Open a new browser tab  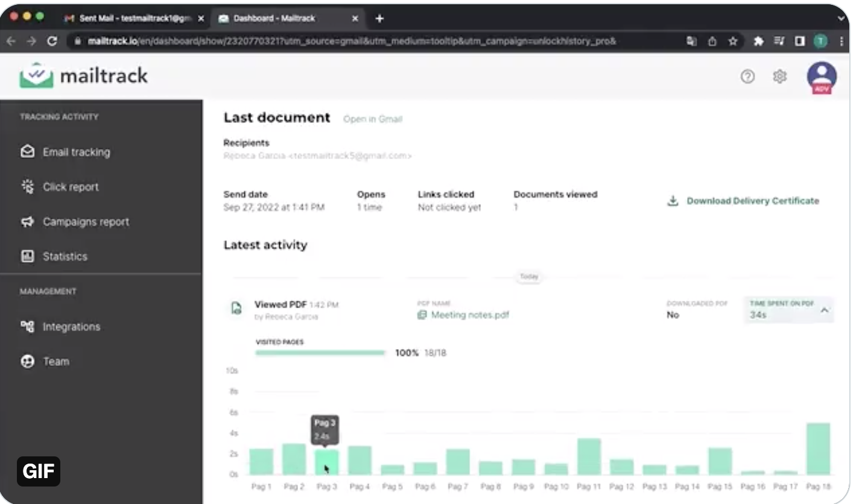[379, 19]
